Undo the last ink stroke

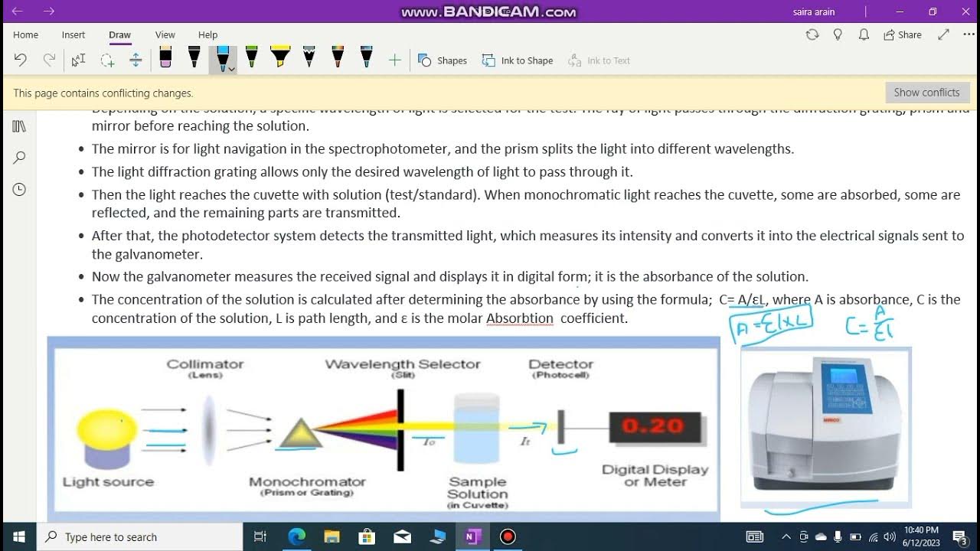[21, 60]
